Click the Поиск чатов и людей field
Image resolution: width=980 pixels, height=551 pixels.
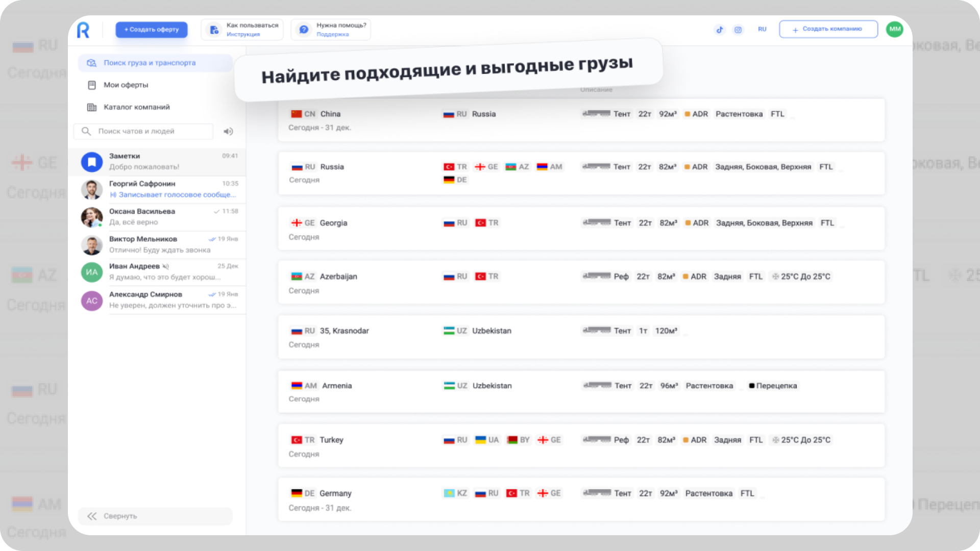coord(143,131)
